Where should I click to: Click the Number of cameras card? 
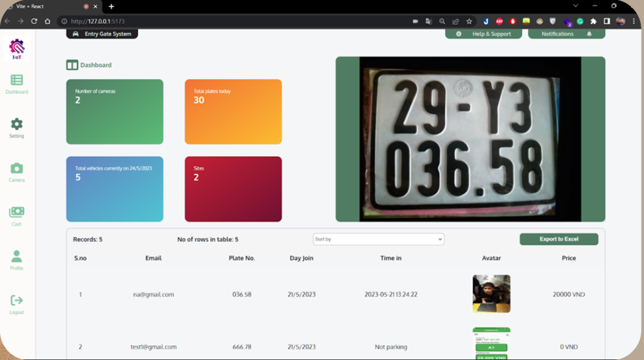[x=115, y=112]
